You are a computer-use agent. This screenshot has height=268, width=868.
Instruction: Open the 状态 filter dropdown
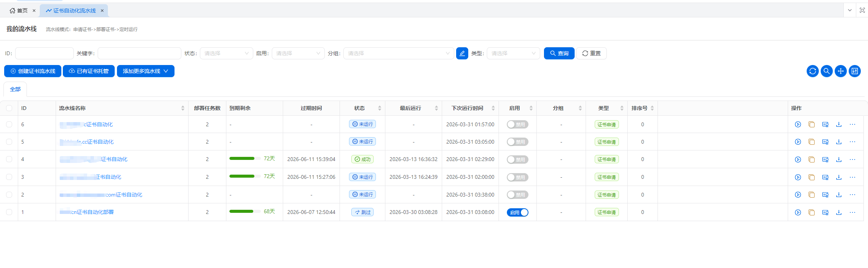[x=226, y=53]
